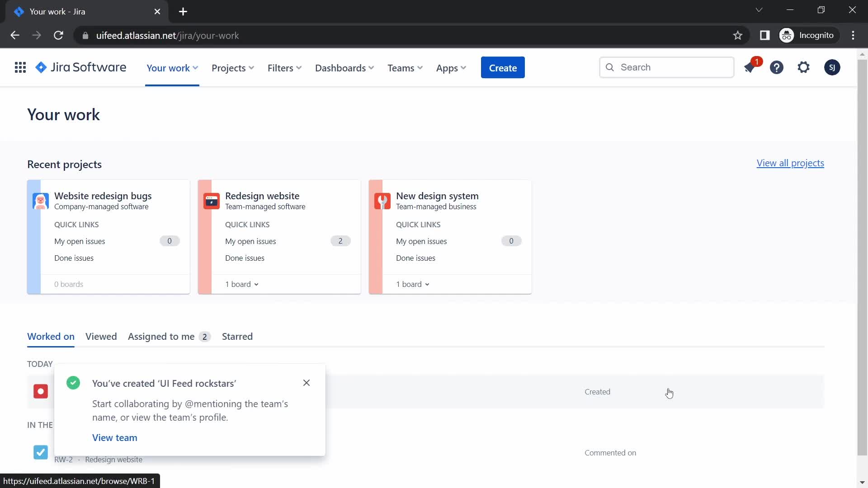Click the bookmark/star icon in address bar

click(737, 35)
